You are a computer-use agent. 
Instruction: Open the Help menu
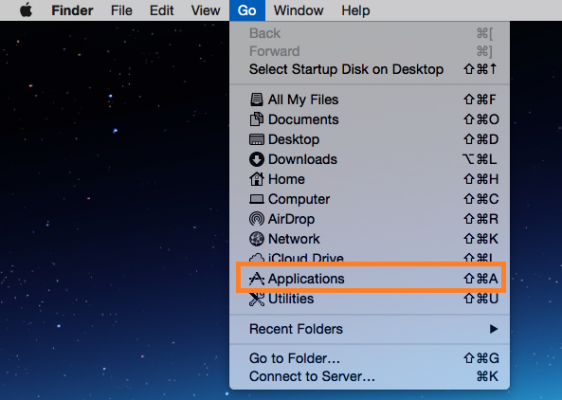pos(356,10)
